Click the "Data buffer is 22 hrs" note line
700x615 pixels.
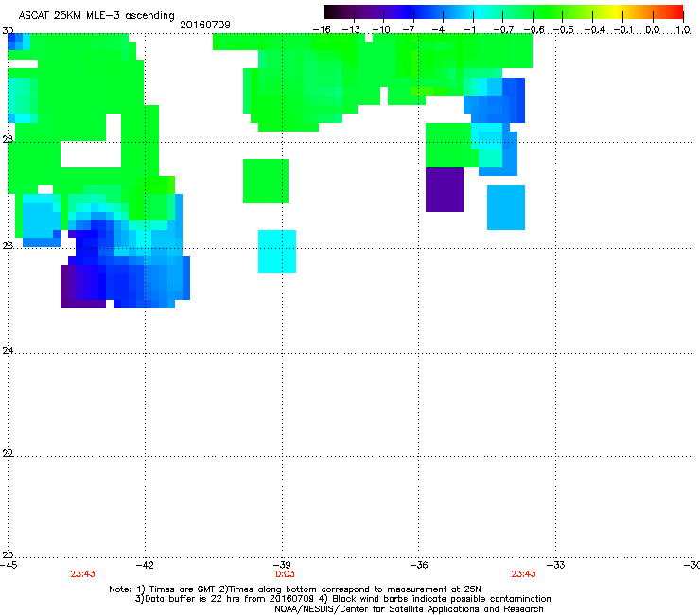pos(342,599)
